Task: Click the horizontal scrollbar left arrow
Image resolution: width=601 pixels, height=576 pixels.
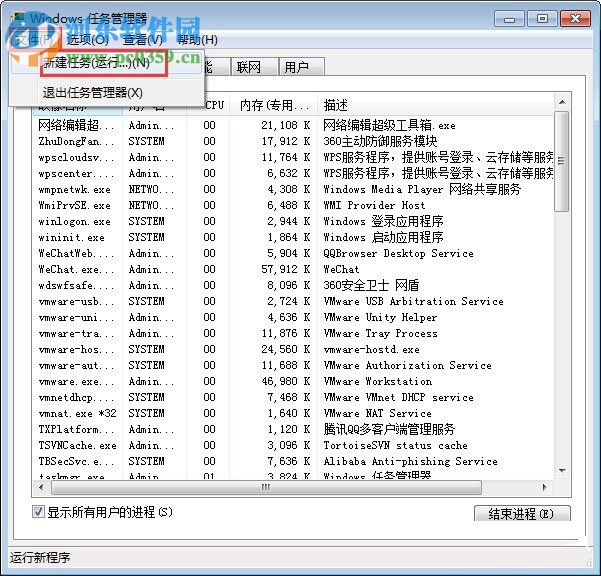Action: tap(41, 487)
